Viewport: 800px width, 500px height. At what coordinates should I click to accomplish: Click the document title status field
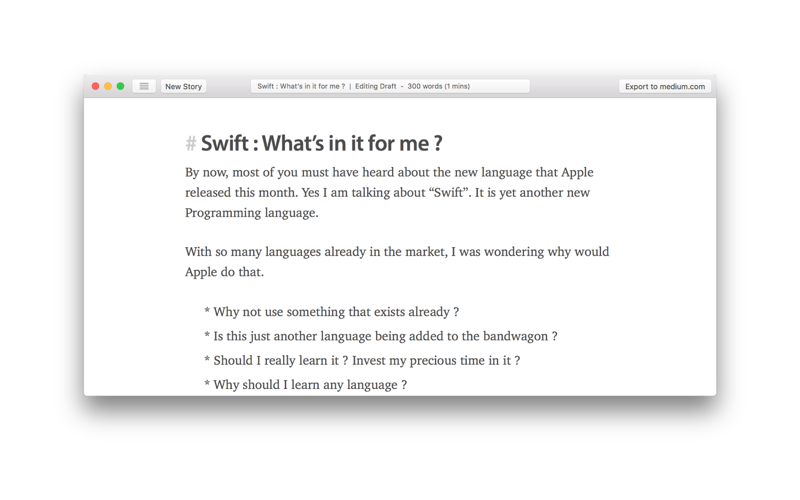tap(390, 86)
